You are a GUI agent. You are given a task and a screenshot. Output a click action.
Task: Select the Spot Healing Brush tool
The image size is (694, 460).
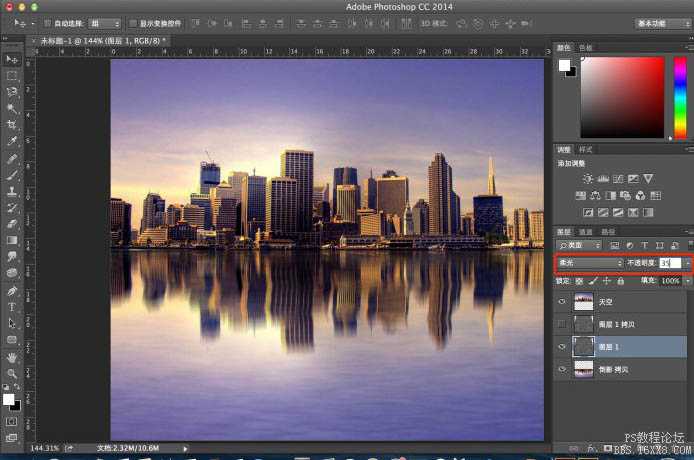[12, 158]
